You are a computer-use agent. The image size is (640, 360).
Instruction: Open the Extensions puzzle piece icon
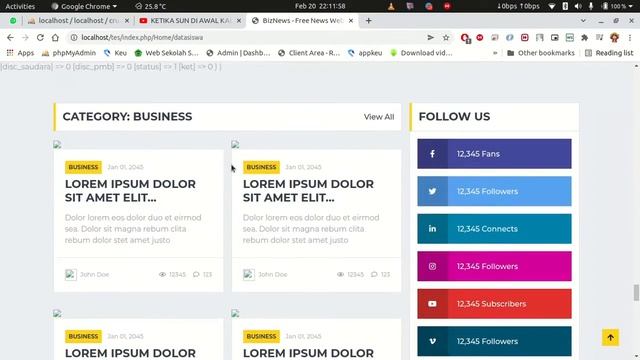pyautogui.click(x=584, y=38)
